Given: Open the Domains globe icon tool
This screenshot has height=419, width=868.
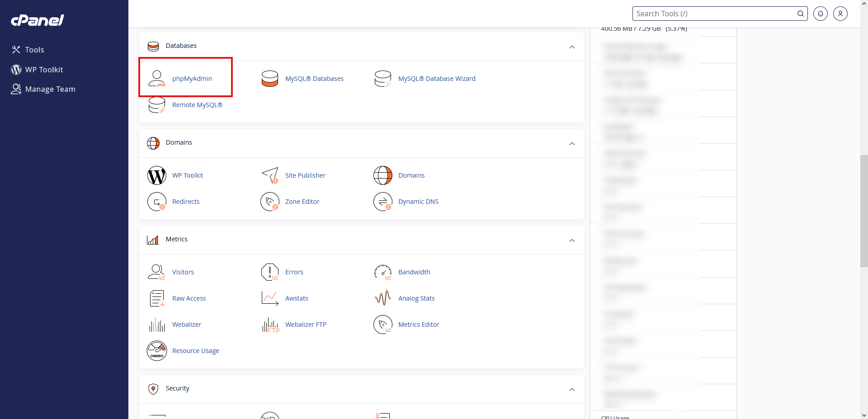Looking at the screenshot, I should pos(383,175).
